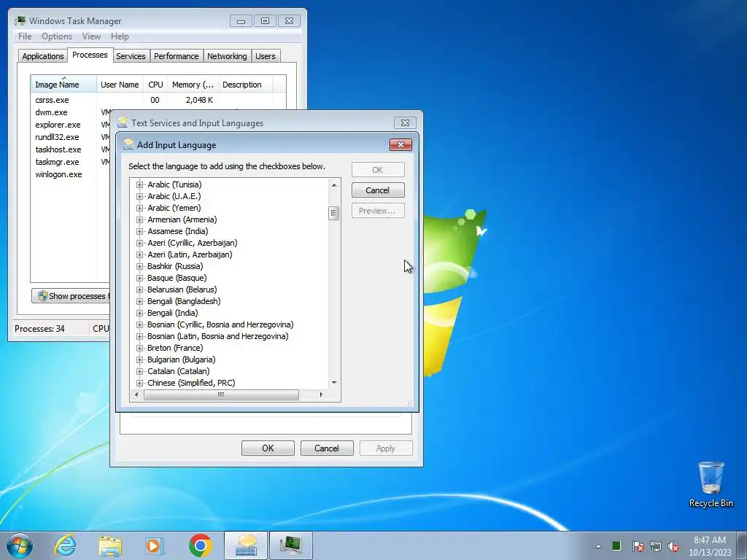The height and width of the screenshot is (560, 747).
Task: Open the Help menu in Task Manager
Action: (x=120, y=36)
